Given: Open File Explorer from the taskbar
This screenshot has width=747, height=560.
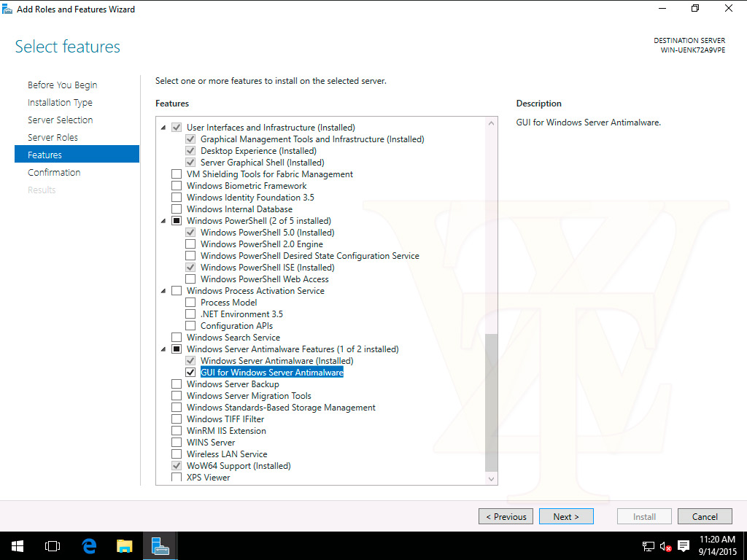Looking at the screenshot, I should coord(125,545).
